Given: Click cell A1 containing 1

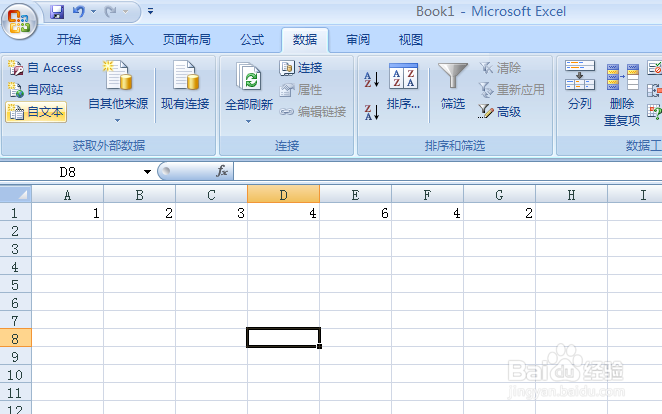Looking at the screenshot, I should tap(68, 213).
